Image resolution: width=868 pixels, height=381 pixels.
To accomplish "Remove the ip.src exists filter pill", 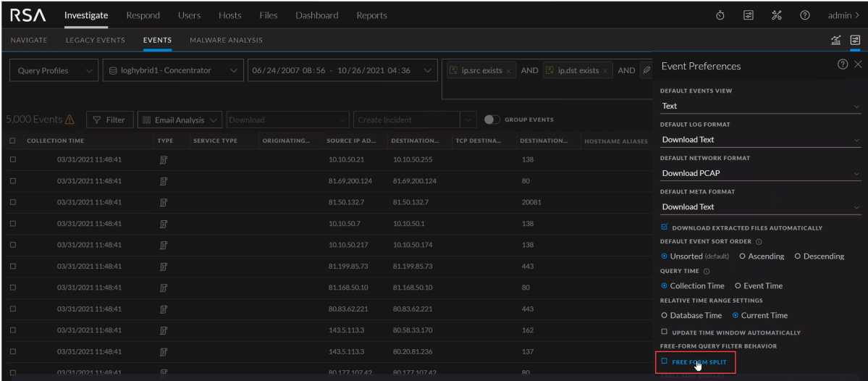I will [508, 70].
